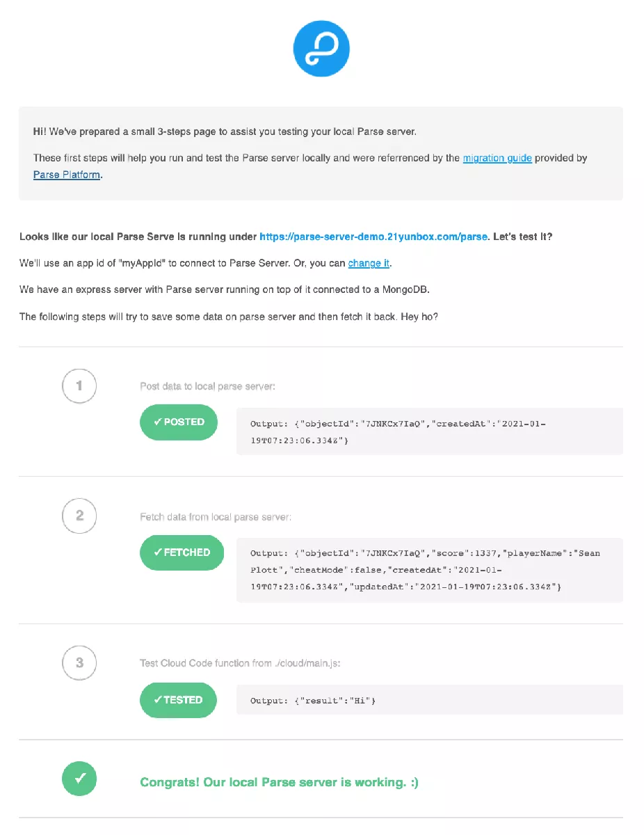The image size is (644, 835).
Task: Click the step 1 POST output box
Action: [429, 431]
